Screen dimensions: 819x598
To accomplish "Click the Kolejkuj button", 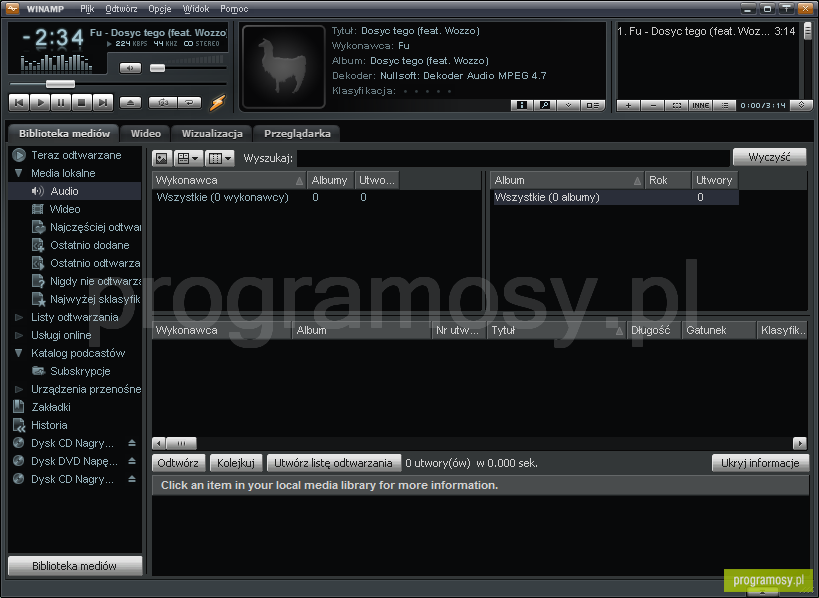I will tap(236, 463).
